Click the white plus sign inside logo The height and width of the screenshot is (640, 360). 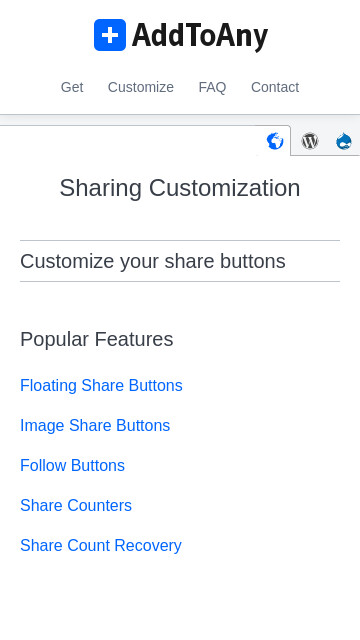pyautogui.click(x=110, y=35)
